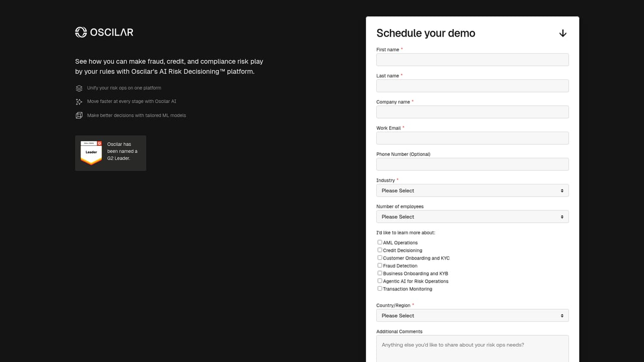
Task: Click the 'I'd like to learn more about:' label
Action: [x=406, y=233]
